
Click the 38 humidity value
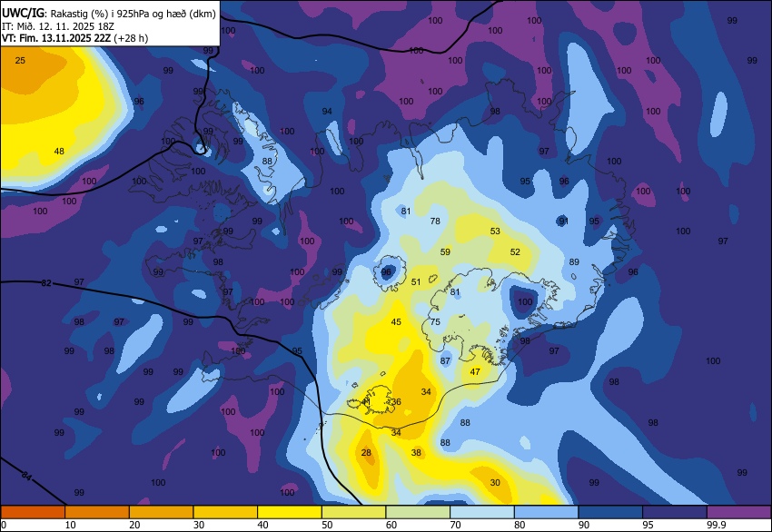click(416, 452)
